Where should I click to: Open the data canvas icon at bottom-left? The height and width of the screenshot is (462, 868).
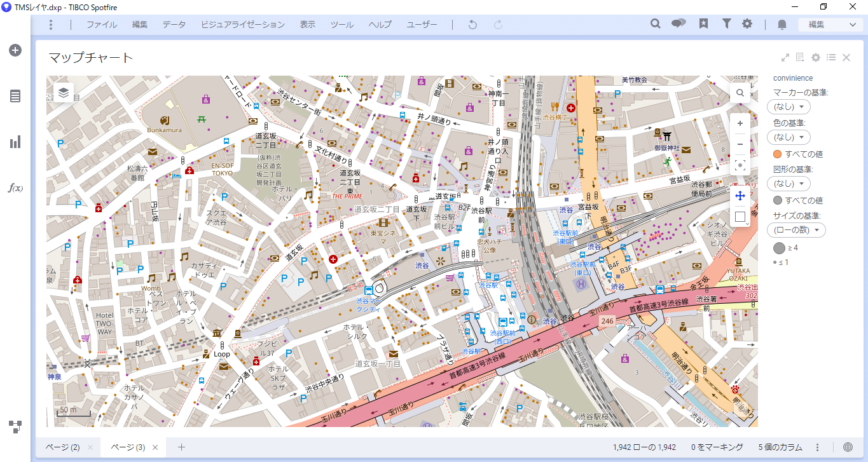15,426
